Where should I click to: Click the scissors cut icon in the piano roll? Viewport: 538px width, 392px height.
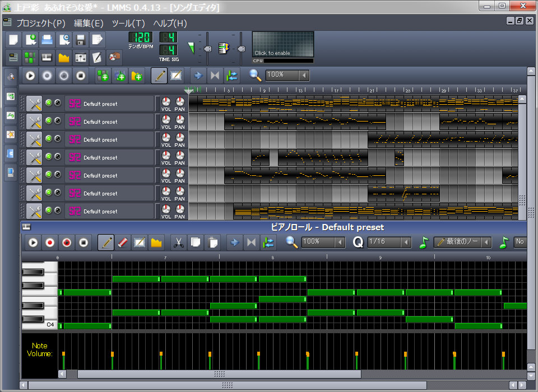coord(179,242)
